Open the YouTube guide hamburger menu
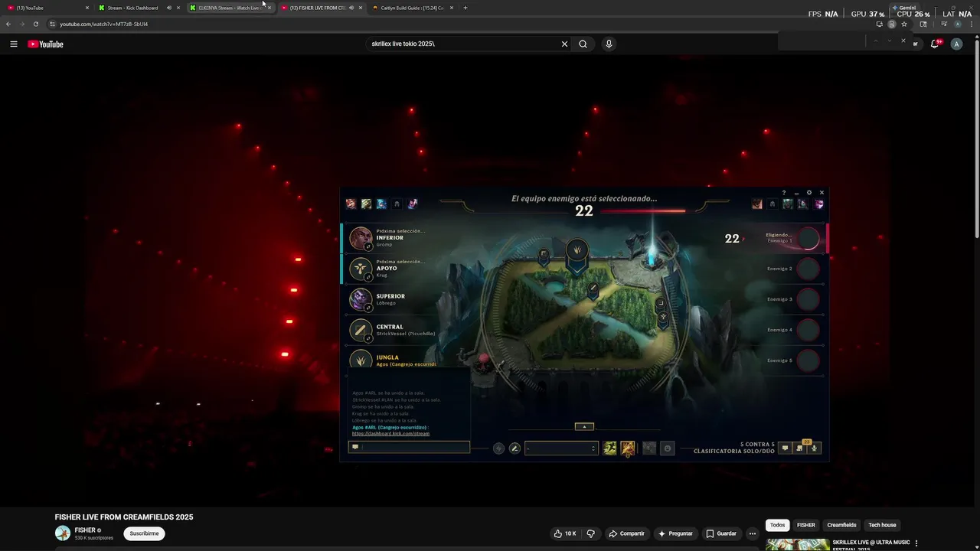Screen dimensions: 980x551 pyautogui.click(x=14, y=44)
